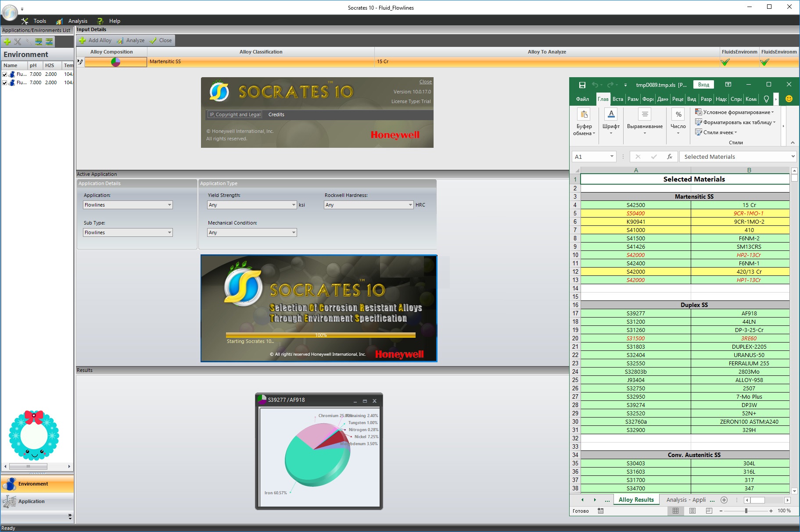Uncheck the second Flu... environment checkbox
800x532 pixels.
tap(5, 83)
